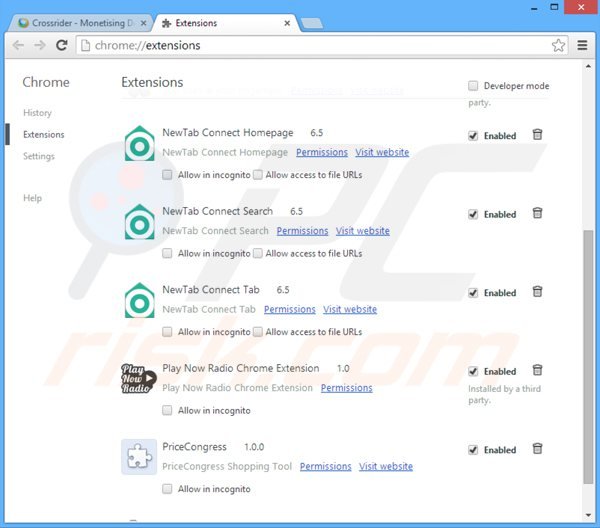Click the NewTab Connect Tab extension icon
Screen dimensions: 600x528
pyautogui.click(x=140, y=300)
